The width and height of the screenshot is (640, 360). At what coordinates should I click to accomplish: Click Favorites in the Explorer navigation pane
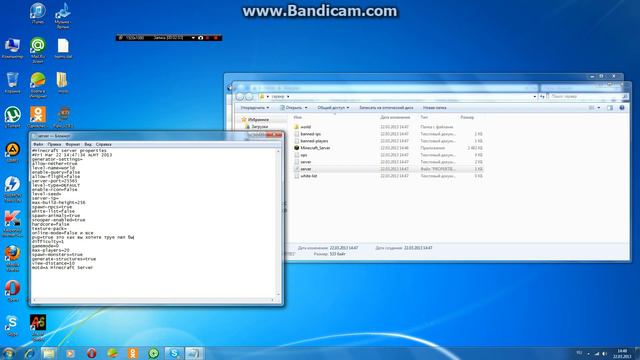point(258,120)
